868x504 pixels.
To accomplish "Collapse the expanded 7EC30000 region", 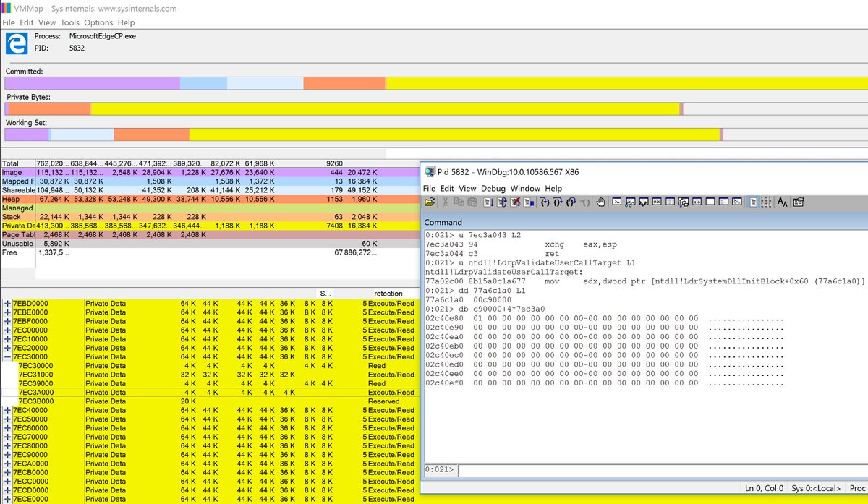I will click(x=7, y=356).
